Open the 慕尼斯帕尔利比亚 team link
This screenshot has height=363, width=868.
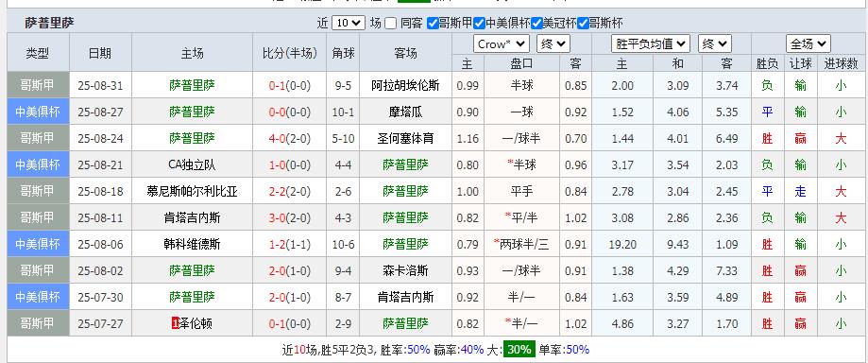192,191
